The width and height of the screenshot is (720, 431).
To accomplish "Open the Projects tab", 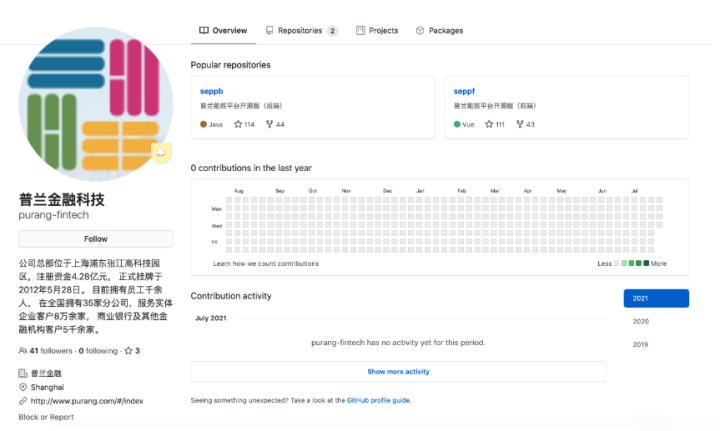I will point(377,31).
